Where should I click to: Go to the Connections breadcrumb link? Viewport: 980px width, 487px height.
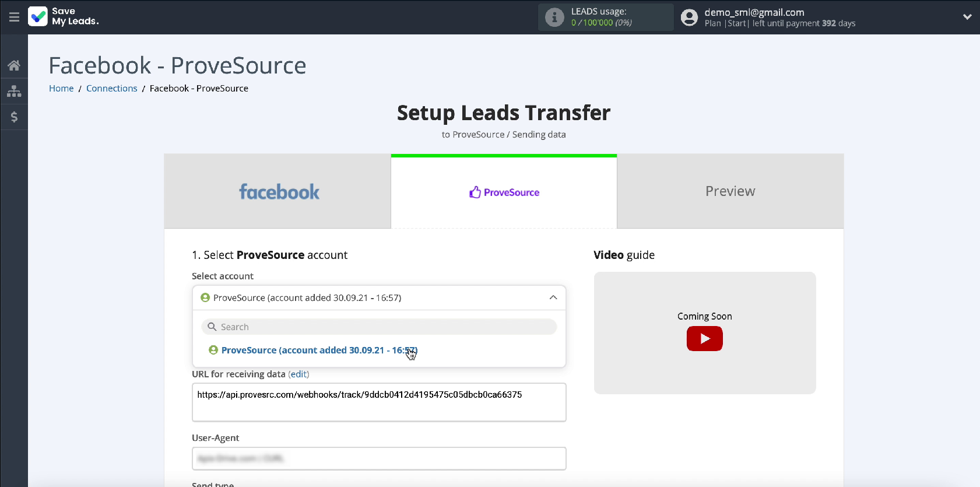click(x=111, y=88)
